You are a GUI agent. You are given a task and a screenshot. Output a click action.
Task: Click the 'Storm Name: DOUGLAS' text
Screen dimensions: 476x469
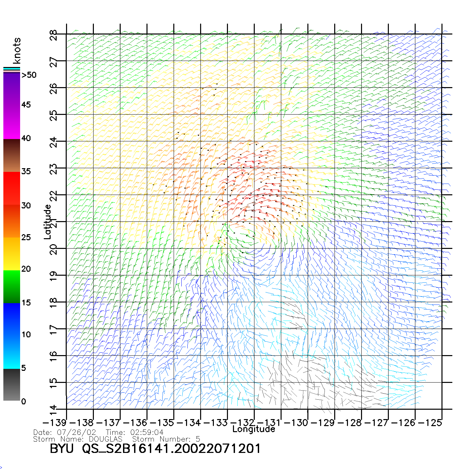pyautogui.click(x=78, y=439)
